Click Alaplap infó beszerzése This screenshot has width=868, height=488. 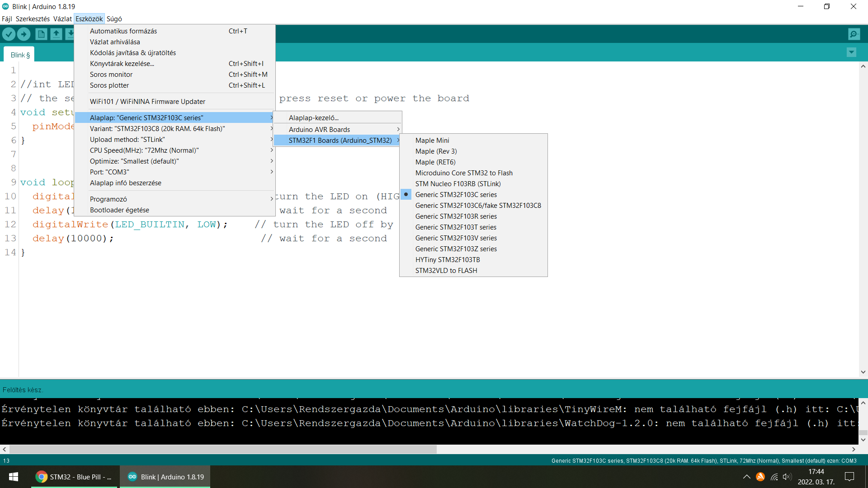coord(175,183)
